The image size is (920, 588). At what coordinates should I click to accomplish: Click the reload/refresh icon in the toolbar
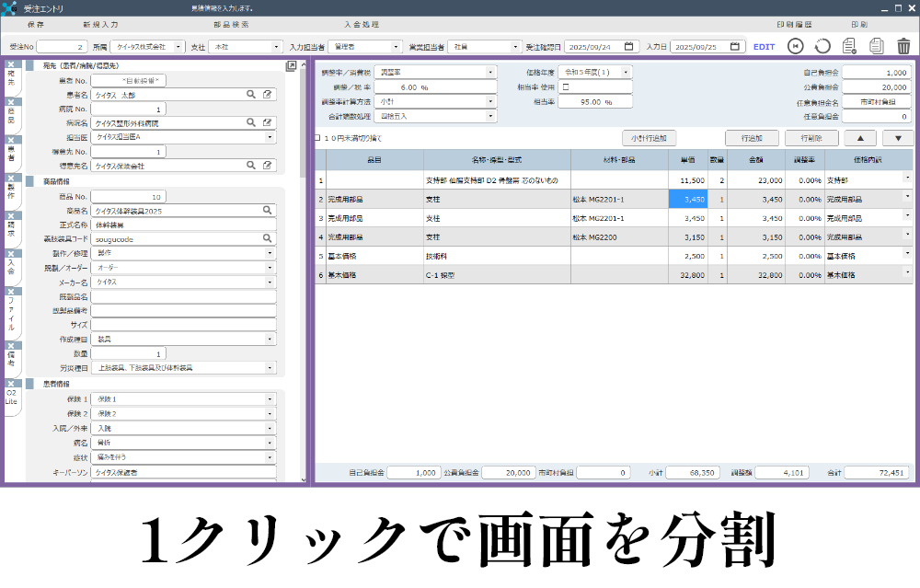[x=822, y=44]
